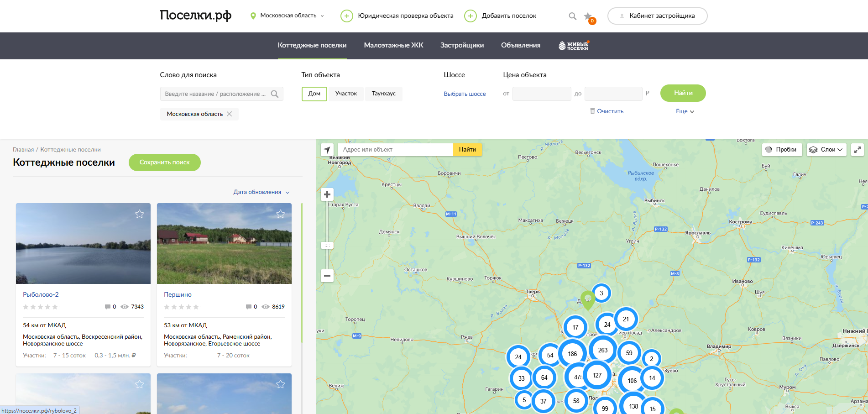Screen dimensions: 868x414
Task: Click the green Найти search button
Action: point(683,93)
